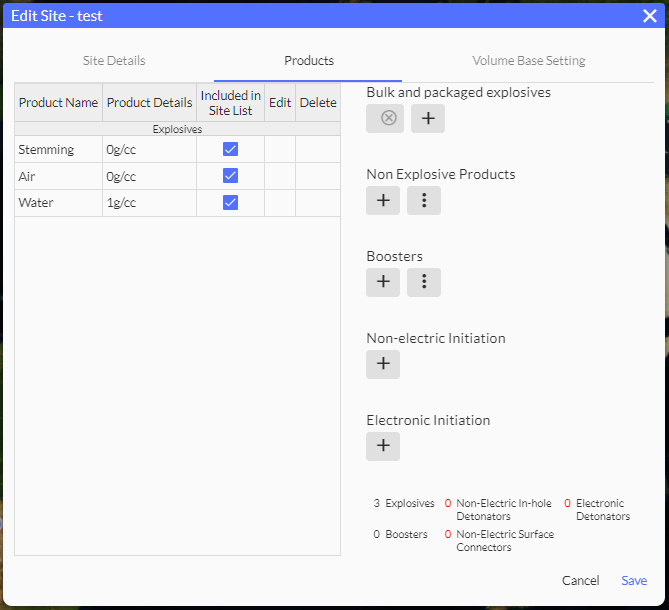Image resolution: width=669 pixels, height=610 pixels.
Task: Click the Product Name column header
Action: pos(58,103)
